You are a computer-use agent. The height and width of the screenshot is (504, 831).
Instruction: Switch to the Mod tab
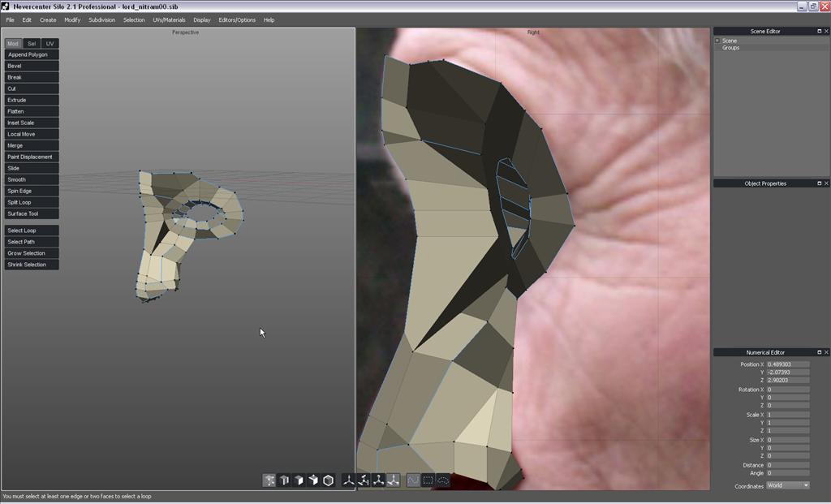pyautogui.click(x=13, y=44)
